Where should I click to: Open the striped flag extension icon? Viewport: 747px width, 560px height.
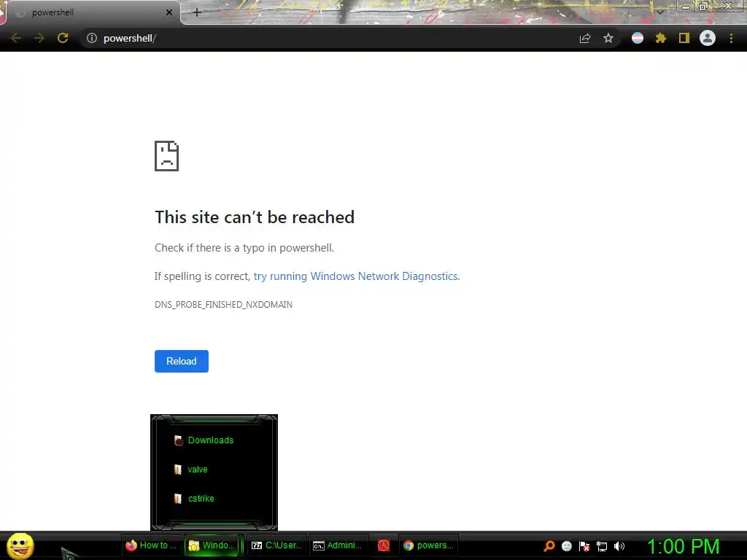click(638, 38)
